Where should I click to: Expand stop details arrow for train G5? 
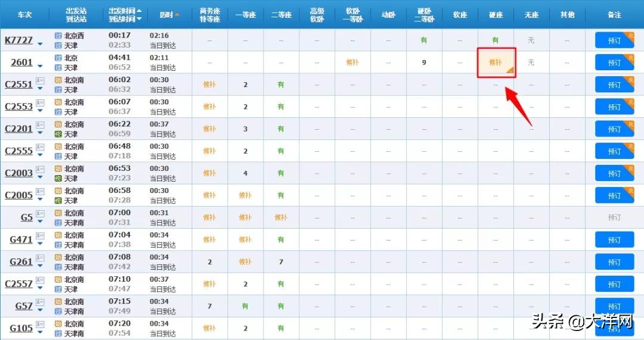[x=40, y=221]
